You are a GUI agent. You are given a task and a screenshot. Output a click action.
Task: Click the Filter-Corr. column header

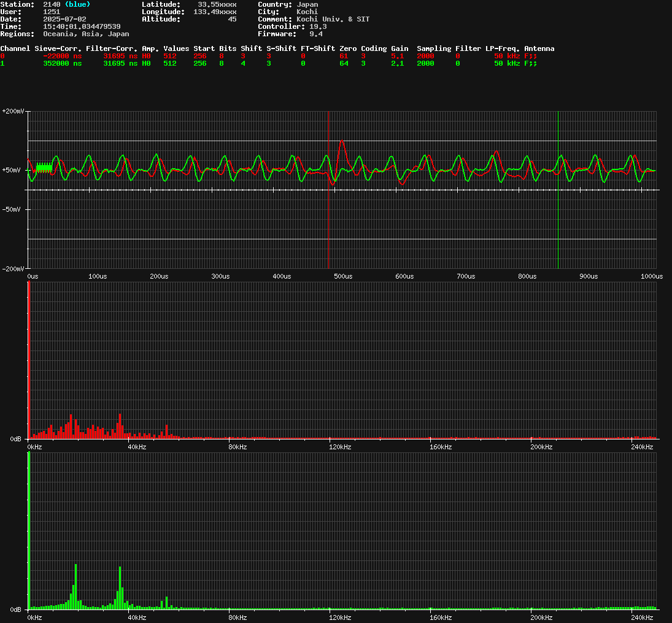(112, 48)
